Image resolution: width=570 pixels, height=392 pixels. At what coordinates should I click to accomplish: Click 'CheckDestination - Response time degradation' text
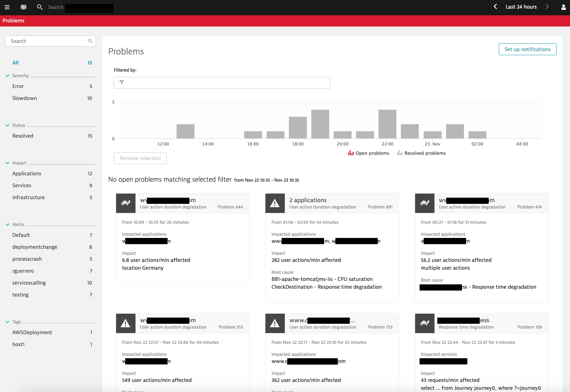tap(326, 287)
